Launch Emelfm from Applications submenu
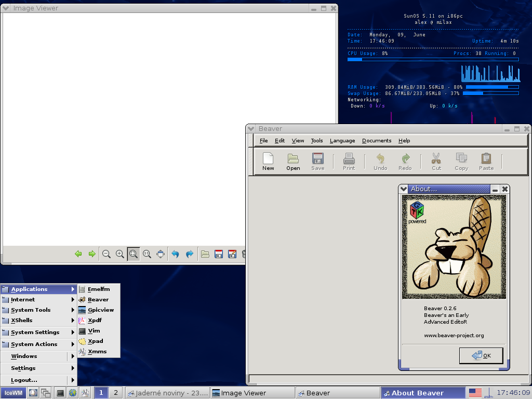The width and height of the screenshot is (532, 399). click(x=99, y=289)
